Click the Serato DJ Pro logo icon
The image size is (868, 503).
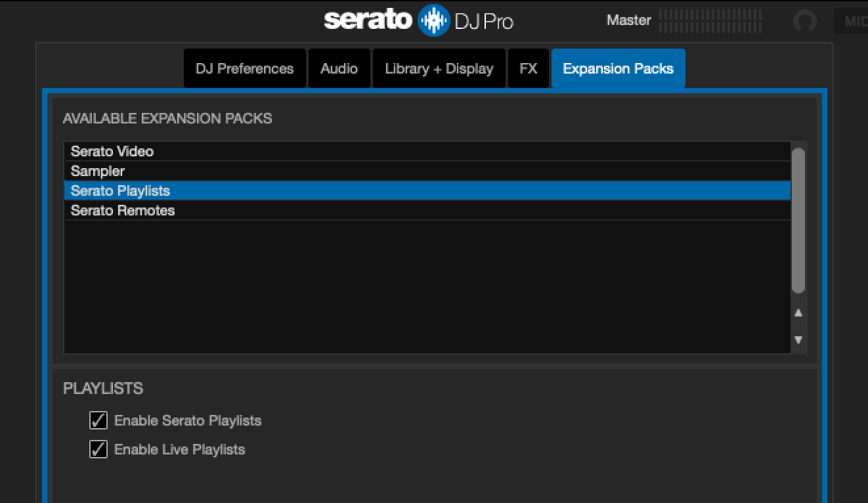pos(433,20)
